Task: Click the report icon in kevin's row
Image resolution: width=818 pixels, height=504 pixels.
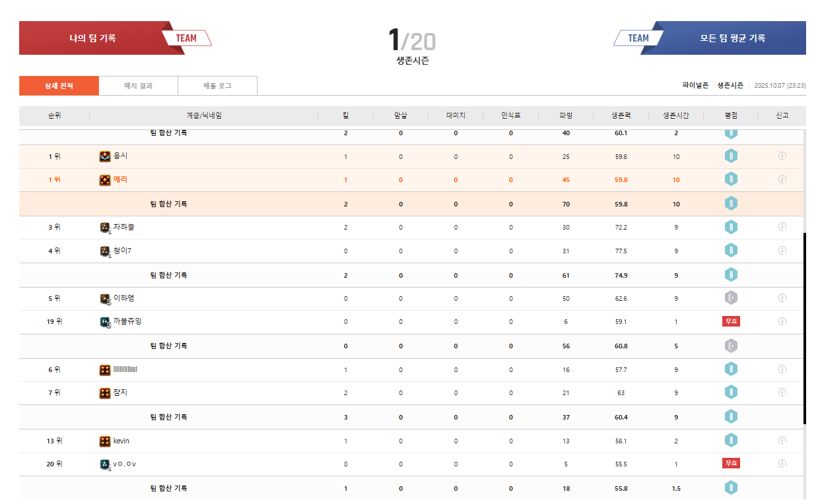Action: click(x=782, y=441)
